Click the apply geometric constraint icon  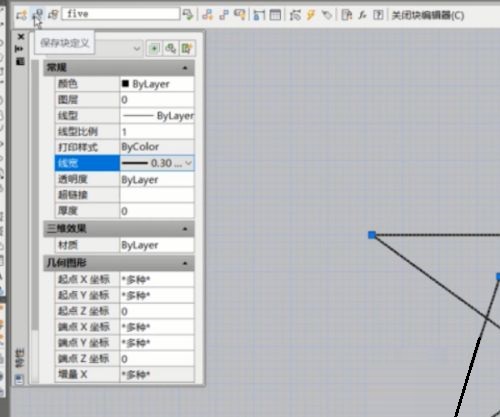pos(224,15)
